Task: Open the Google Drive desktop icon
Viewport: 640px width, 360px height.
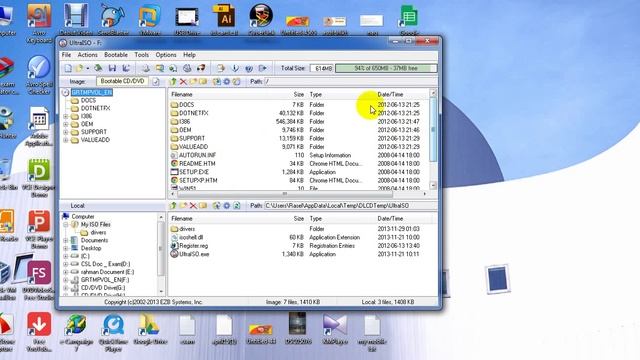Action: pyautogui.click(x=150, y=329)
